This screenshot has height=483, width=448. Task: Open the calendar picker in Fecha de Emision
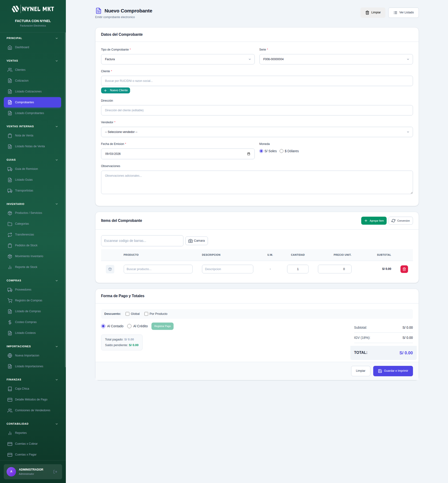(x=248, y=154)
